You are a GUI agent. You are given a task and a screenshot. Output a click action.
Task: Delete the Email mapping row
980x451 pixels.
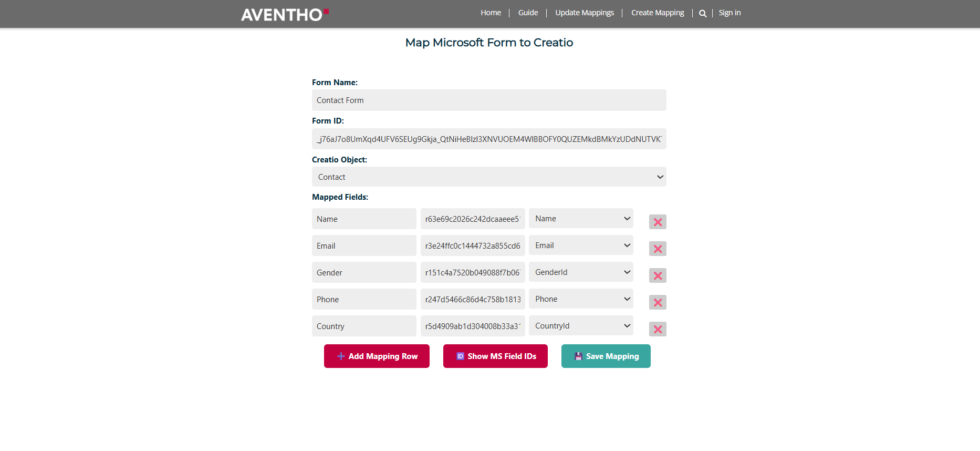(x=658, y=249)
